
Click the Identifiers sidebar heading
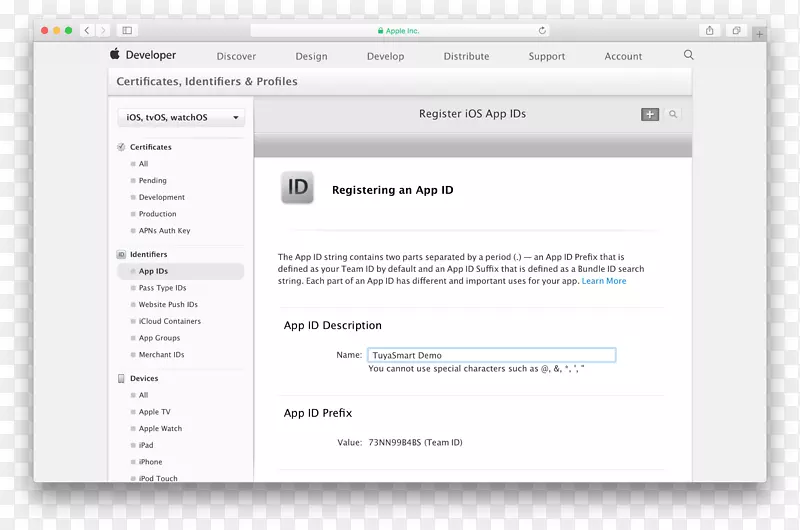tap(148, 254)
